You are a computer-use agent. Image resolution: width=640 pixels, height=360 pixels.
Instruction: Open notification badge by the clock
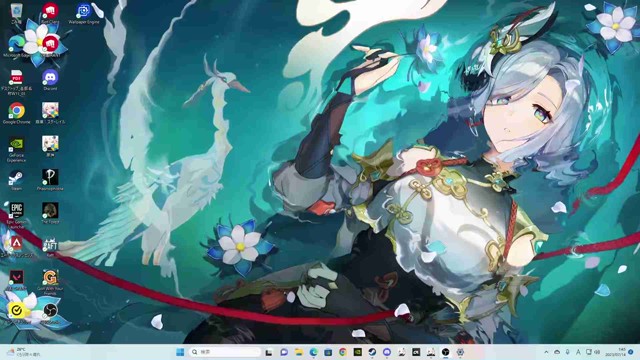pos(631,352)
